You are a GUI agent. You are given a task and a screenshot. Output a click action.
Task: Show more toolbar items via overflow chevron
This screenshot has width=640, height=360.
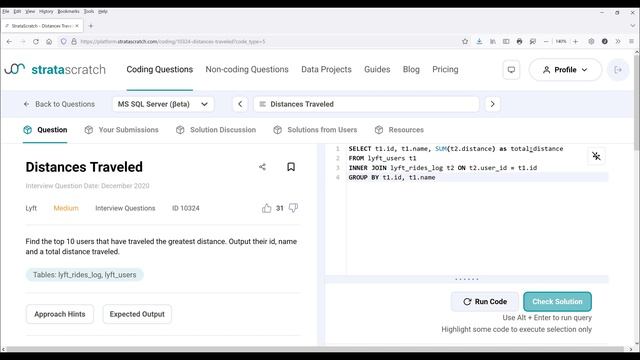(x=618, y=42)
